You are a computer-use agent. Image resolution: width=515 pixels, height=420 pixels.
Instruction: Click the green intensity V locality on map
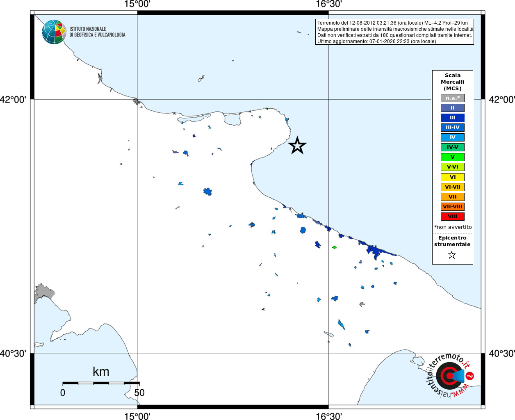pyautogui.click(x=335, y=247)
